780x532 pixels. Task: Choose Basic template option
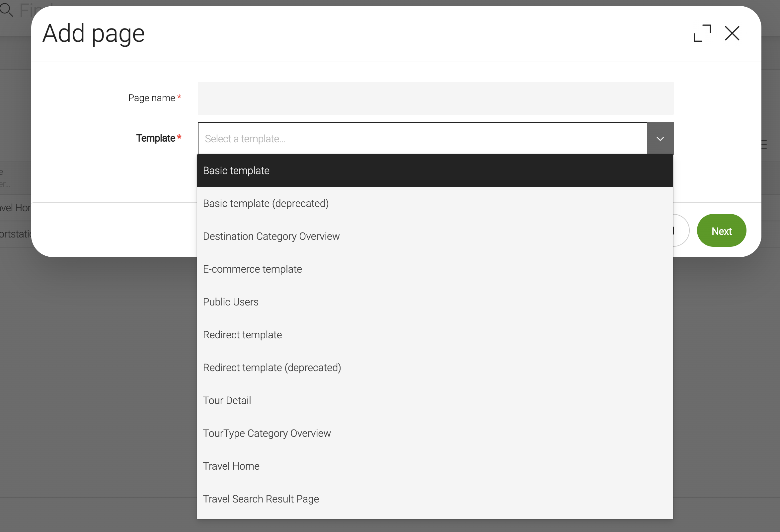point(435,171)
